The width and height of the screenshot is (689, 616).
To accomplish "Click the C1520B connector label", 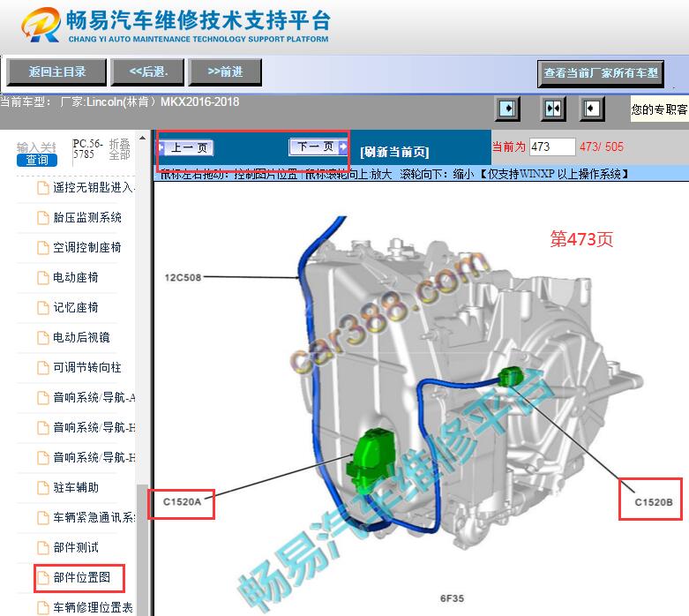I will click(654, 502).
